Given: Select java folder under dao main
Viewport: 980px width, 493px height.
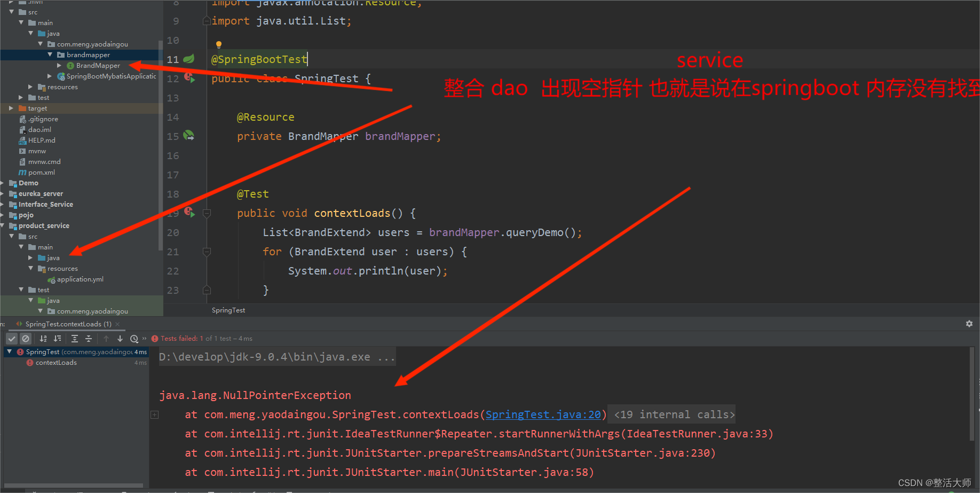Looking at the screenshot, I should [x=53, y=34].
